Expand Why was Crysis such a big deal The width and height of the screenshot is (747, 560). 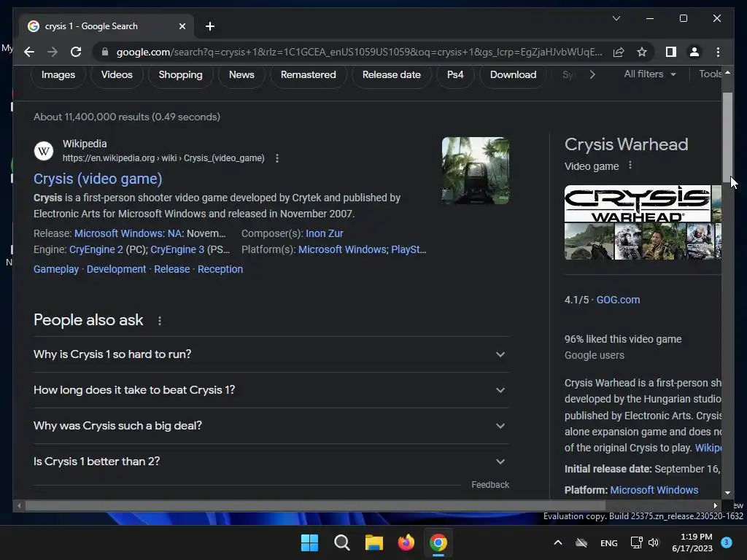pyautogui.click(x=271, y=426)
